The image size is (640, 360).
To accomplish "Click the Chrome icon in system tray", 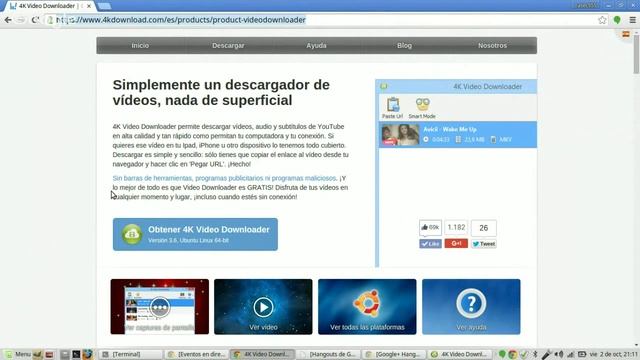I will point(513,354).
